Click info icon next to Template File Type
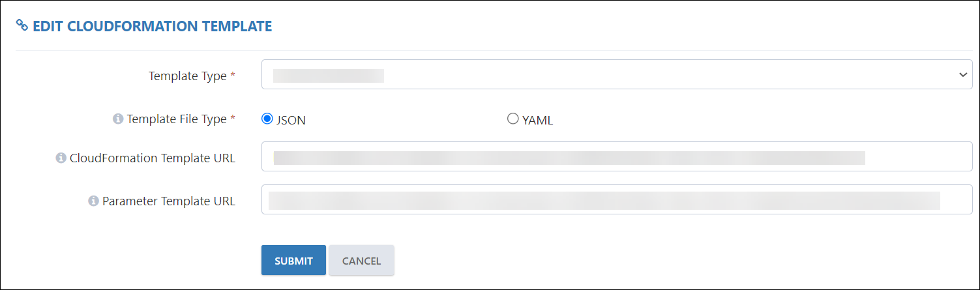The height and width of the screenshot is (290, 980). point(118,119)
